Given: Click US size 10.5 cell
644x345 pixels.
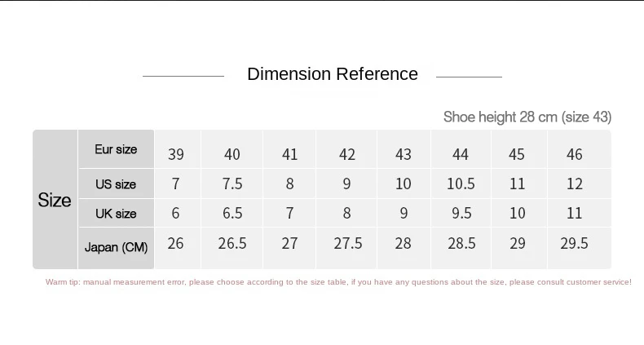Looking at the screenshot, I should pyautogui.click(x=461, y=184).
